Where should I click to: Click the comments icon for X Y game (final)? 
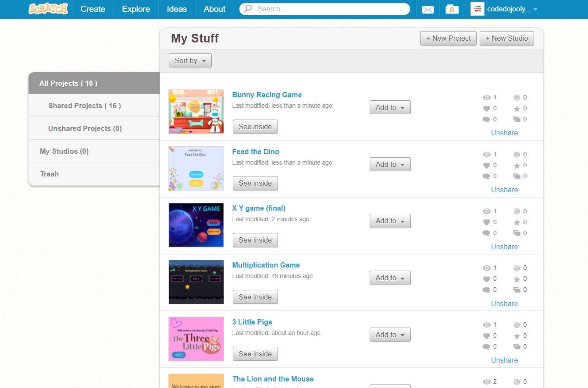(486, 233)
